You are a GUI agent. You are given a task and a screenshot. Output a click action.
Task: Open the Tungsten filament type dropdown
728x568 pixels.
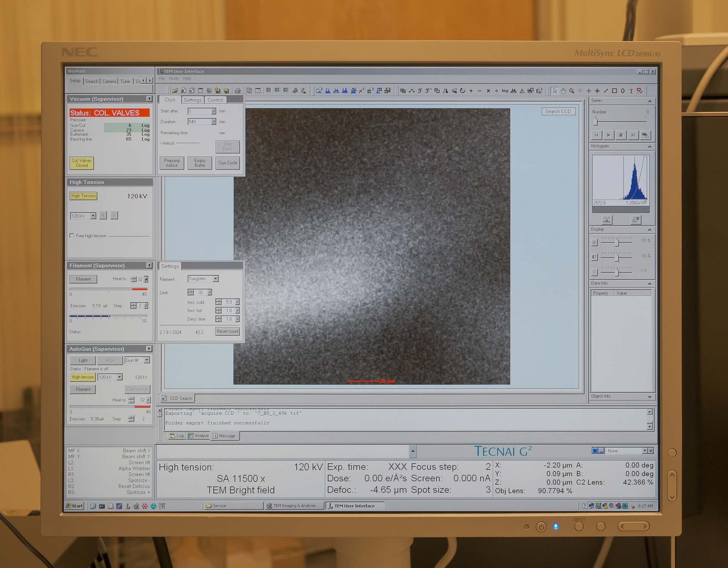tap(216, 279)
